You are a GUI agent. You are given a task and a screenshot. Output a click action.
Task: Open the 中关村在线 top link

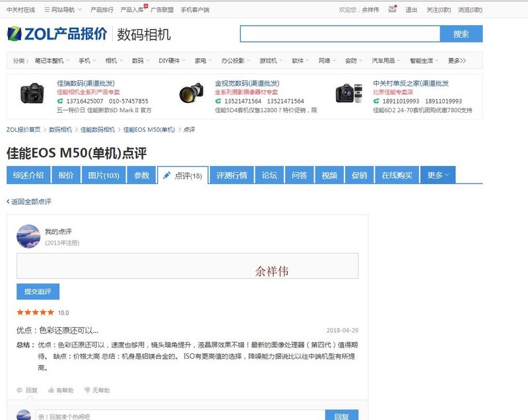[21, 10]
